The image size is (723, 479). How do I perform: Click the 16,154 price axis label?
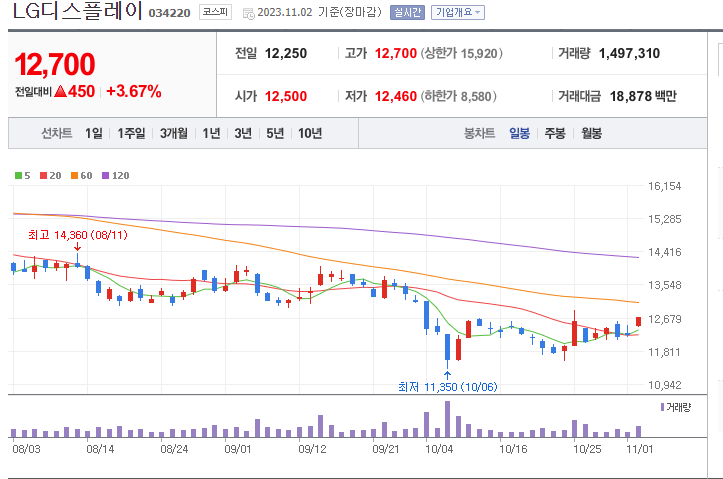664,186
